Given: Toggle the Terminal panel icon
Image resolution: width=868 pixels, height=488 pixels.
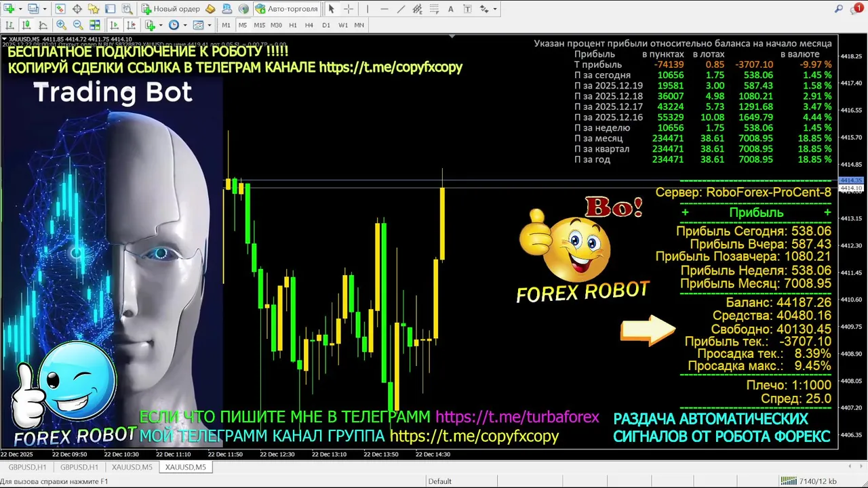Looking at the screenshot, I should 109,9.
